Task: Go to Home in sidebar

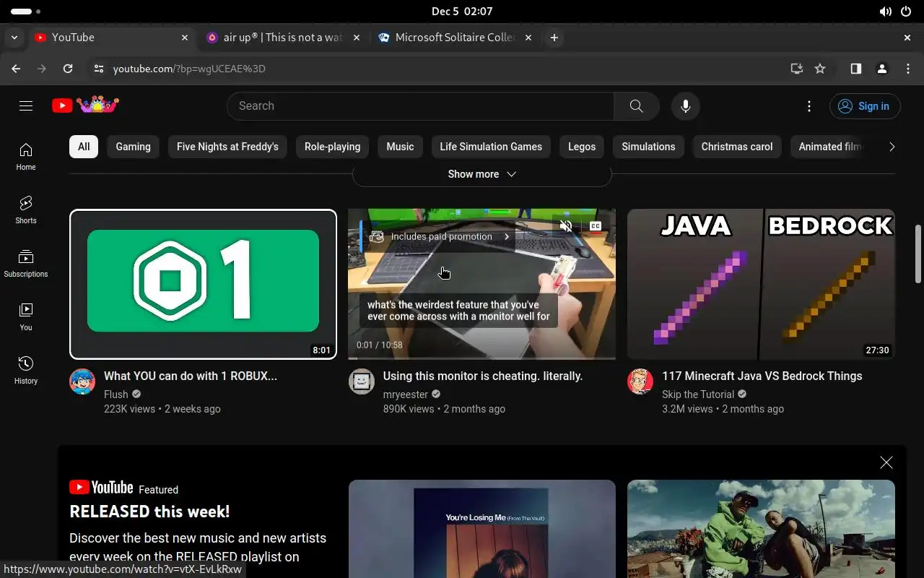Action: 26,156
